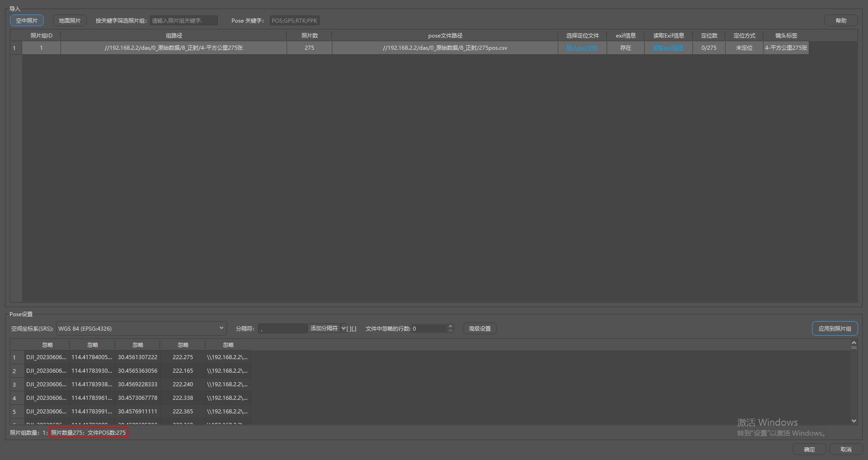Select latitude cell 30.4561307222
The height and width of the screenshot is (460, 868).
coord(137,357)
